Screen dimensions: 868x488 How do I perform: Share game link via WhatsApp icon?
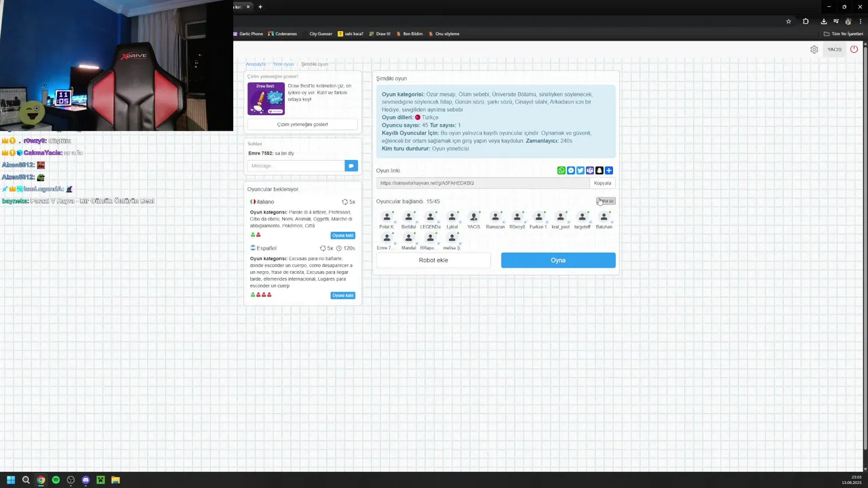561,170
